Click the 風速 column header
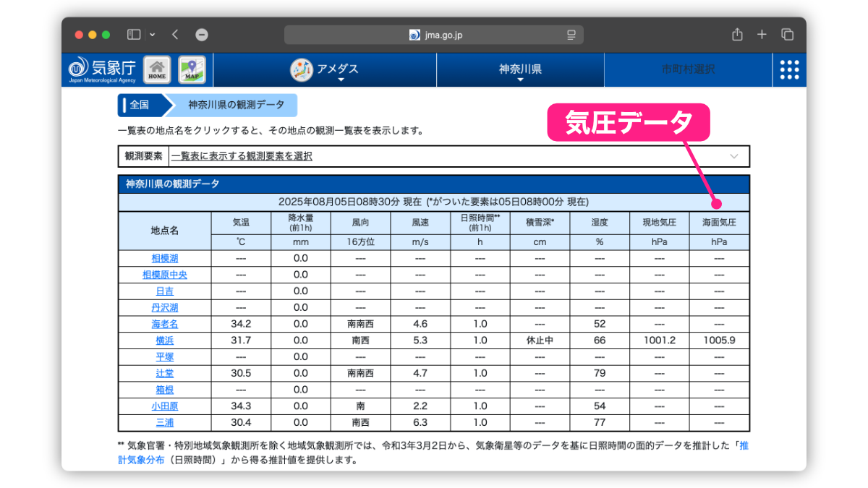Screen dimensions: 868x488 420,223
